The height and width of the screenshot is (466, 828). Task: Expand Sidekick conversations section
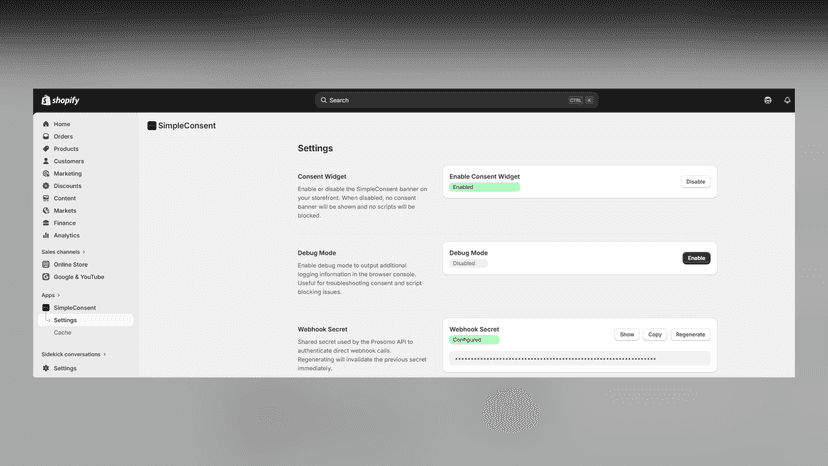73,355
